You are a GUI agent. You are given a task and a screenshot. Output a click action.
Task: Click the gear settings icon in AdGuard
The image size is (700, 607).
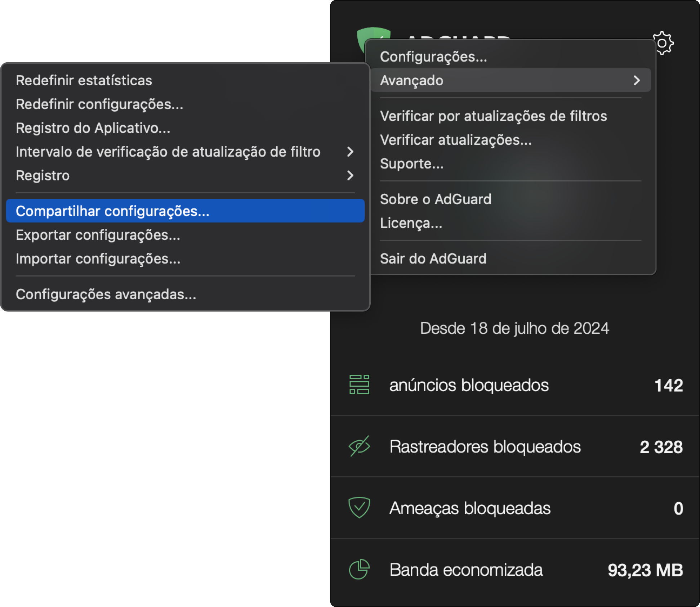click(x=663, y=43)
